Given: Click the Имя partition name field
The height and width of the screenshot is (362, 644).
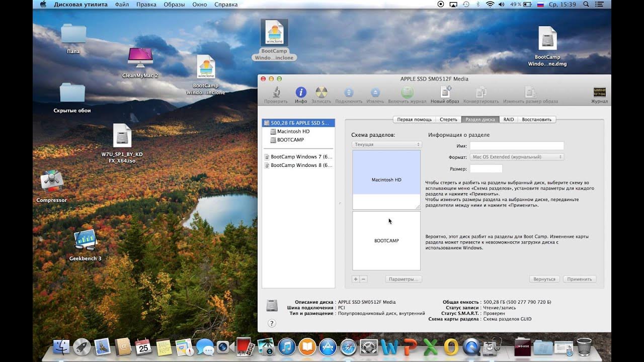Looking at the screenshot, I should pos(517,146).
